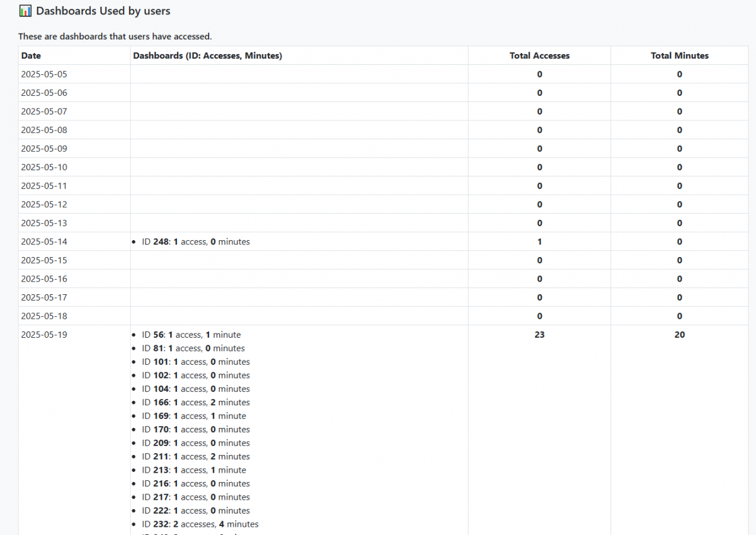Click the ID 101 dashboard entry

tap(195, 362)
